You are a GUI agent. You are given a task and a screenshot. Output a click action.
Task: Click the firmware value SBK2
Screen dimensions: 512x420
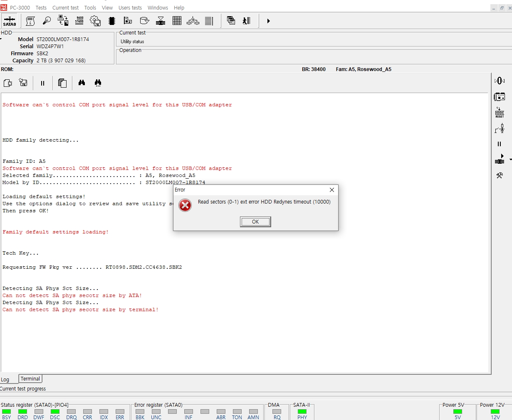(x=42, y=53)
